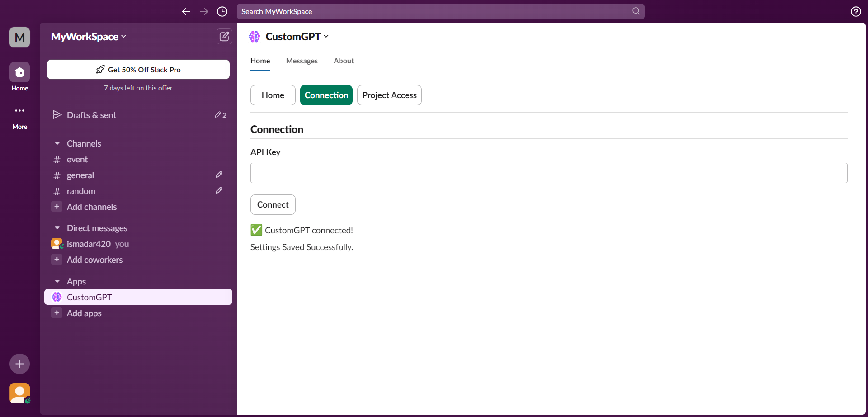Screen dimensions: 868x417
Task: Focus the API Key input field
Action: 549,173
